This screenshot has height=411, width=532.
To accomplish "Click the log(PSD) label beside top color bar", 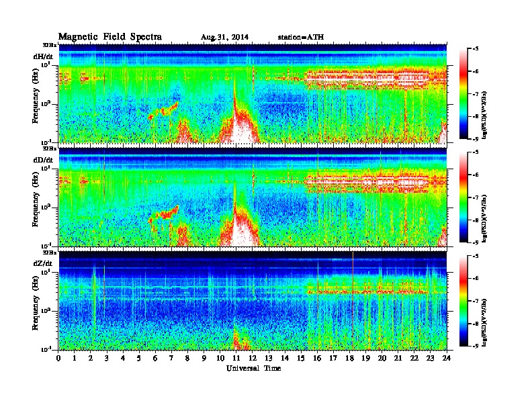I will coord(484,115).
